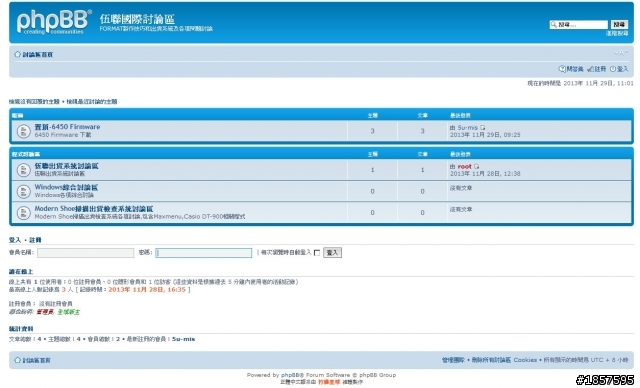The width and height of the screenshot is (640, 388).
Task: Open the Su-mis profile link in last post column
Action: [468, 128]
